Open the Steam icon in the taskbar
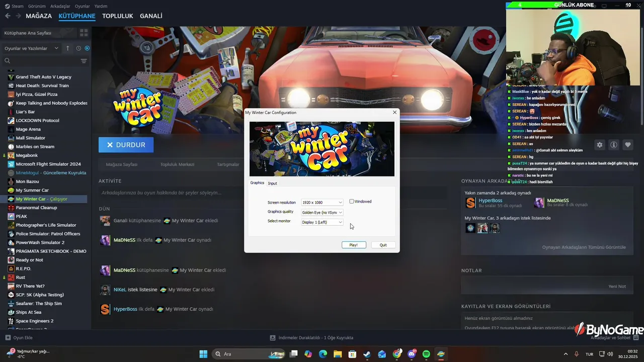The width and height of the screenshot is (644, 362). [x=367, y=354]
